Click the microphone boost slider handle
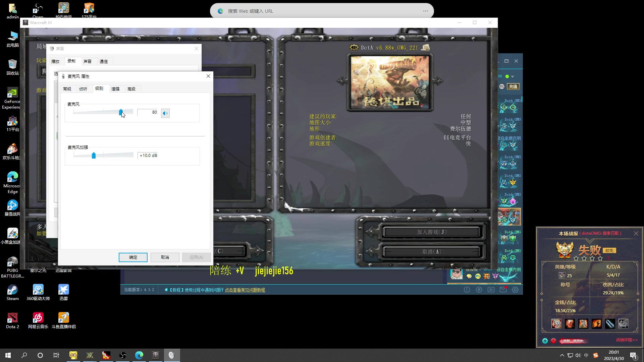The width and height of the screenshot is (644, 362). (94, 156)
